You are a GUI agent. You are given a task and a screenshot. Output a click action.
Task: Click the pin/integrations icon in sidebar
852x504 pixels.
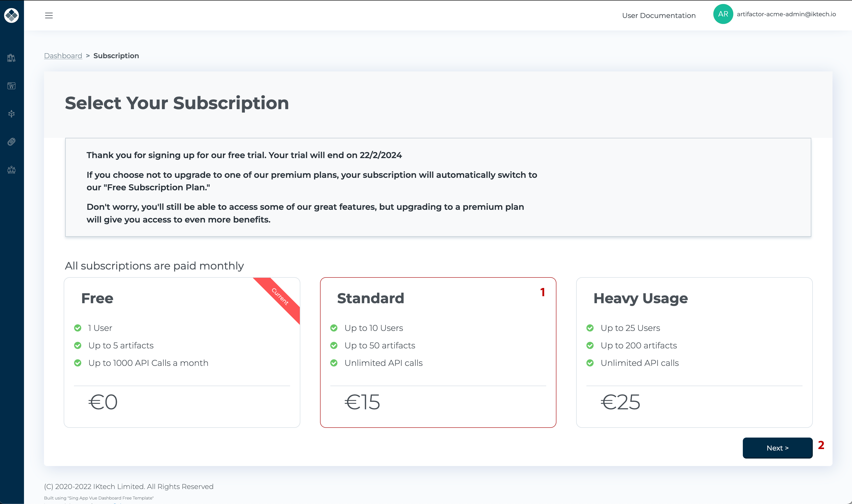tap(12, 142)
